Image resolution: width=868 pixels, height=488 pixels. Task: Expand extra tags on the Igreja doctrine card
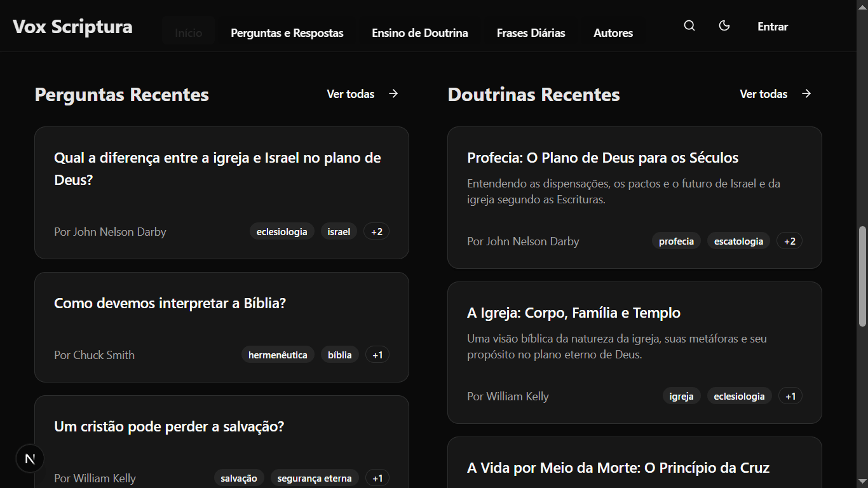coord(790,395)
